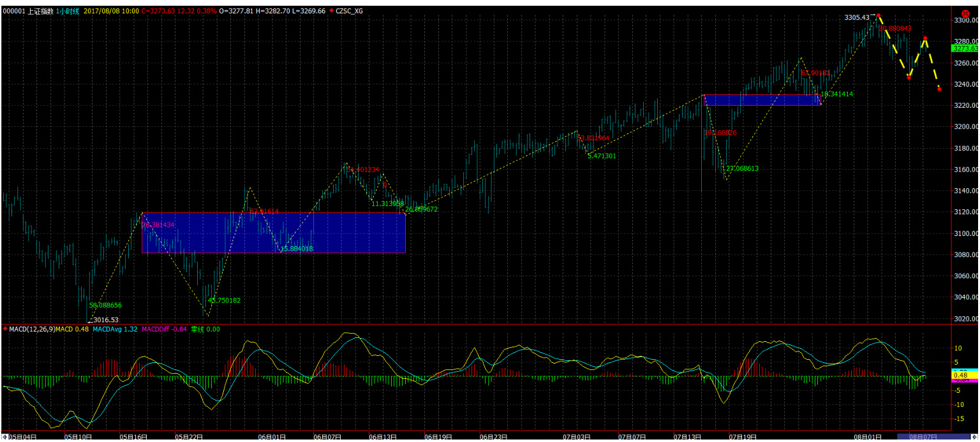Click the 06月01日 date on time axis
This screenshot has width=980, height=442.
[x=271, y=437]
